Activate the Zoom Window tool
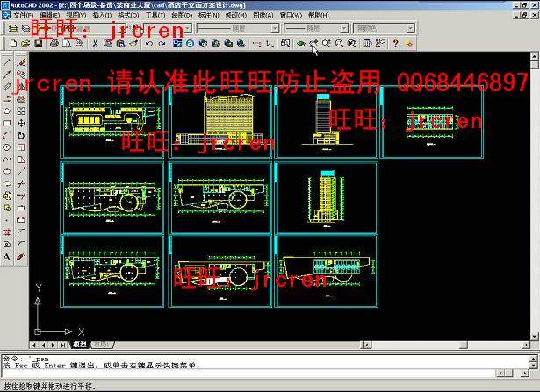540x392 pixels. 339,44
